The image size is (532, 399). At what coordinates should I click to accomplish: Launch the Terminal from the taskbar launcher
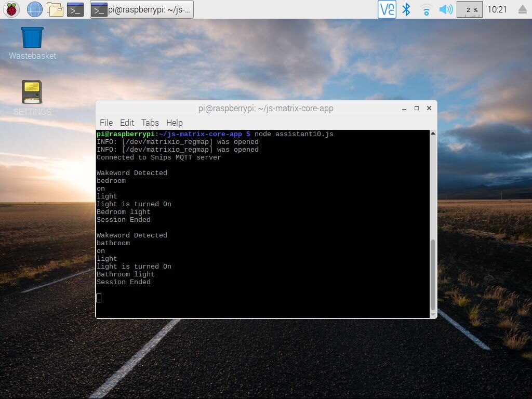click(75, 9)
